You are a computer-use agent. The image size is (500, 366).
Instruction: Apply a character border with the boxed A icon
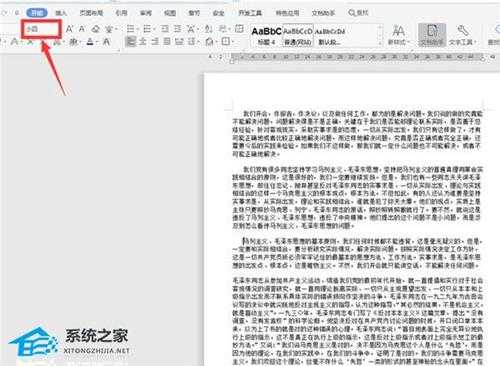[106, 42]
